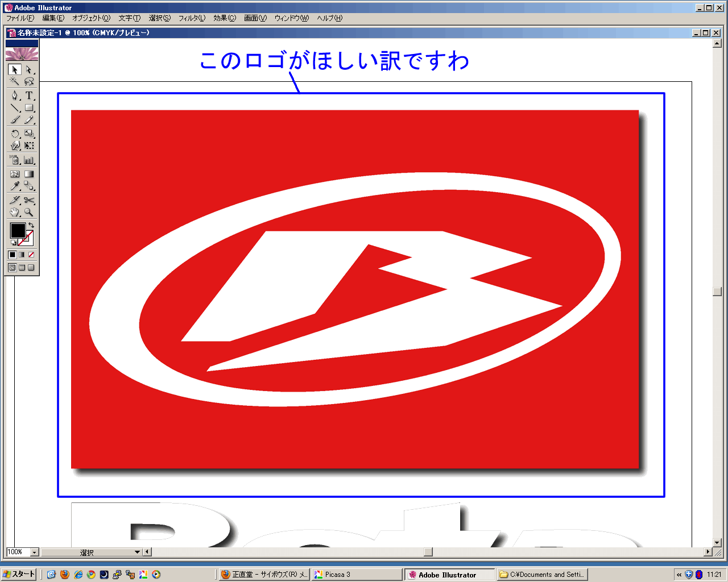Expand hidden system tray icons

point(679,575)
